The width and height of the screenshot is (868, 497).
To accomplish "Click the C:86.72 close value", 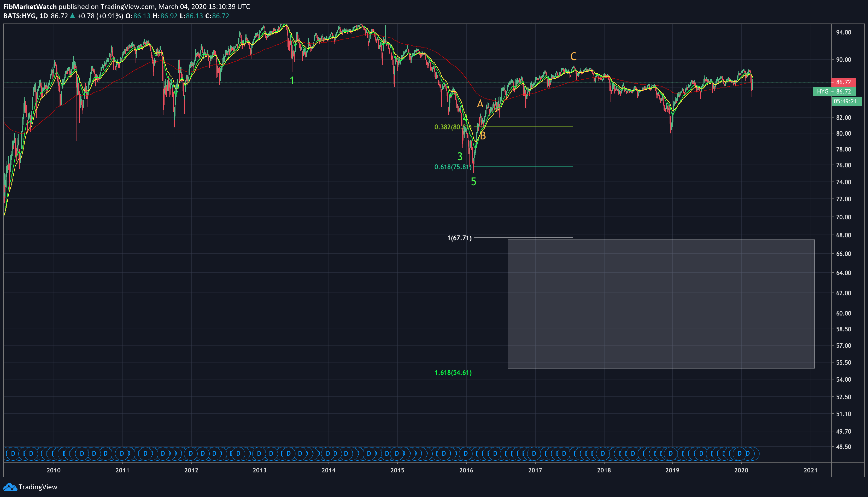I will click(217, 16).
